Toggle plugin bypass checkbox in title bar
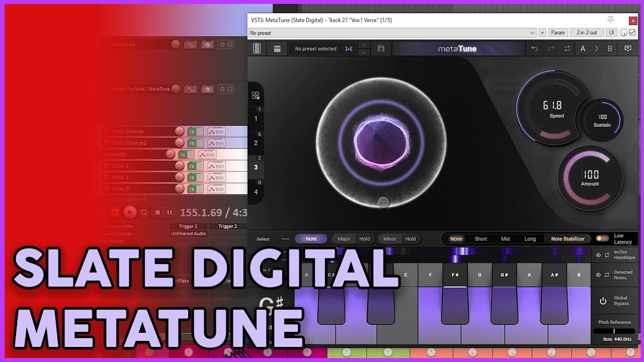 [632, 33]
